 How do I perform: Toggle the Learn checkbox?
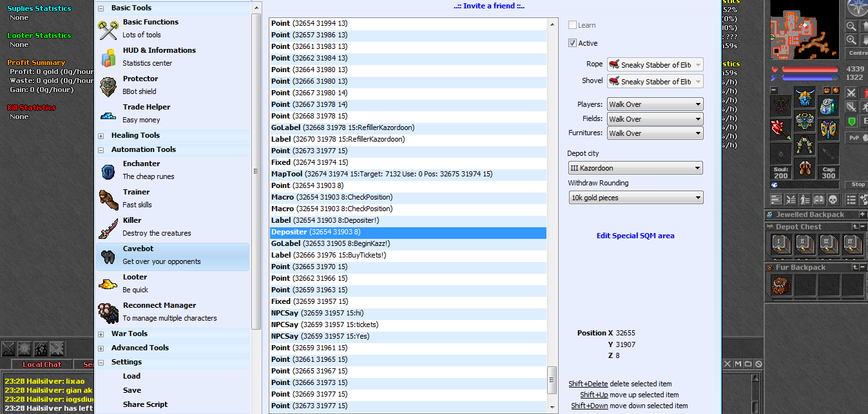572,25
